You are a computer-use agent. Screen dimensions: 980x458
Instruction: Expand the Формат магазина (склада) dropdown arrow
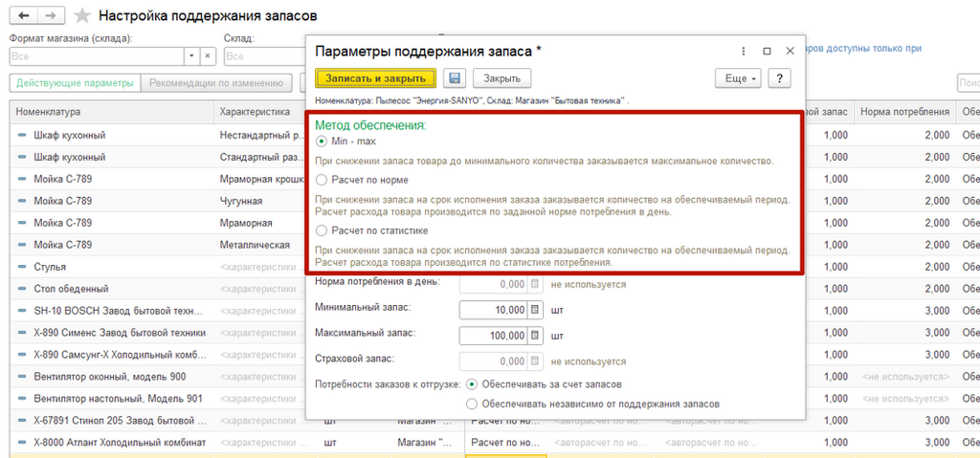192,56
